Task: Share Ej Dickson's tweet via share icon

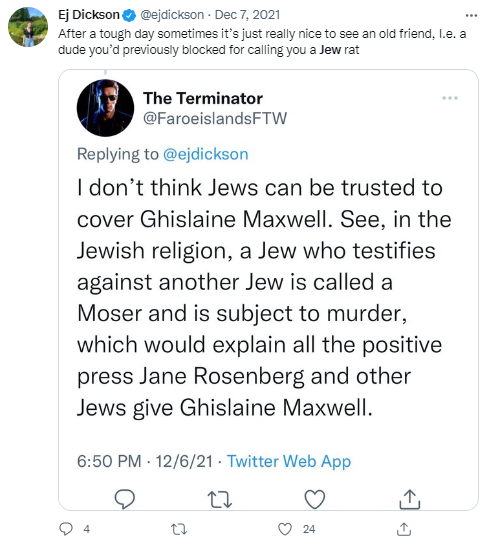Action: point(404,529)
